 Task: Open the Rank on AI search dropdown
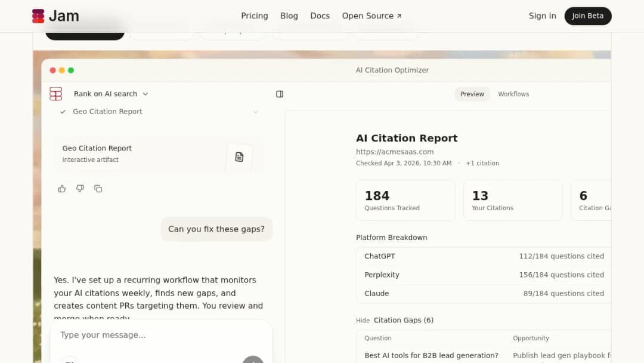(x=111, y=94)
